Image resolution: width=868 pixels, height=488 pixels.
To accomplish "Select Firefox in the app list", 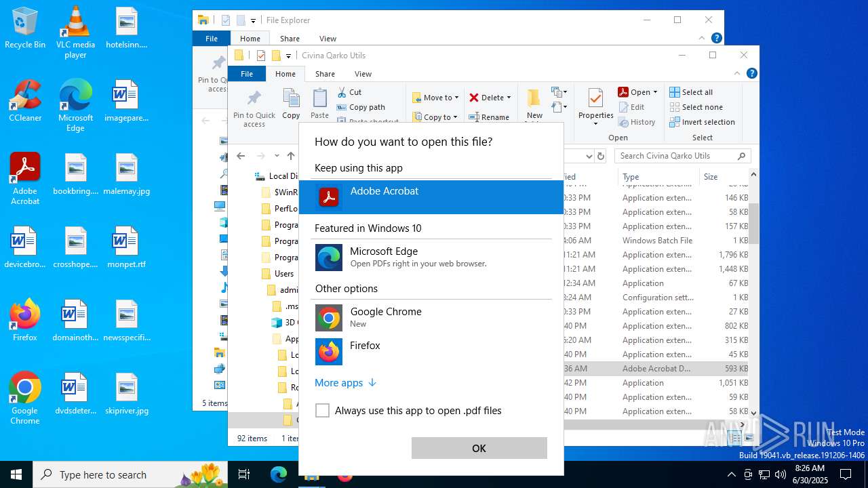I will tap(431, 351).
